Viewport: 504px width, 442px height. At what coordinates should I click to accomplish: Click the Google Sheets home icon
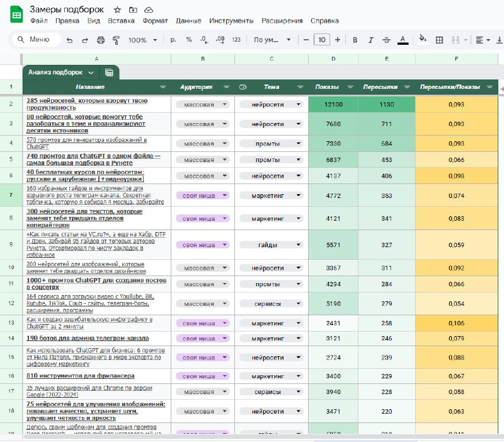(16, 15)
